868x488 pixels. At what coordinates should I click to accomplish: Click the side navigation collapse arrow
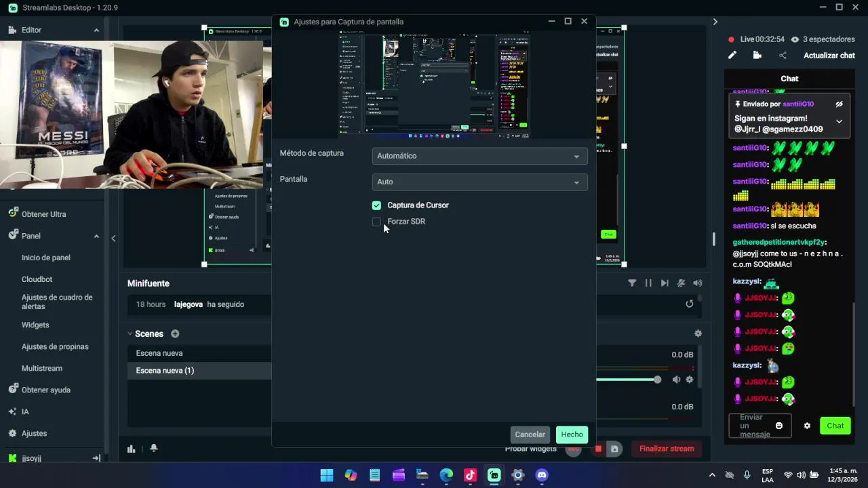113,238
